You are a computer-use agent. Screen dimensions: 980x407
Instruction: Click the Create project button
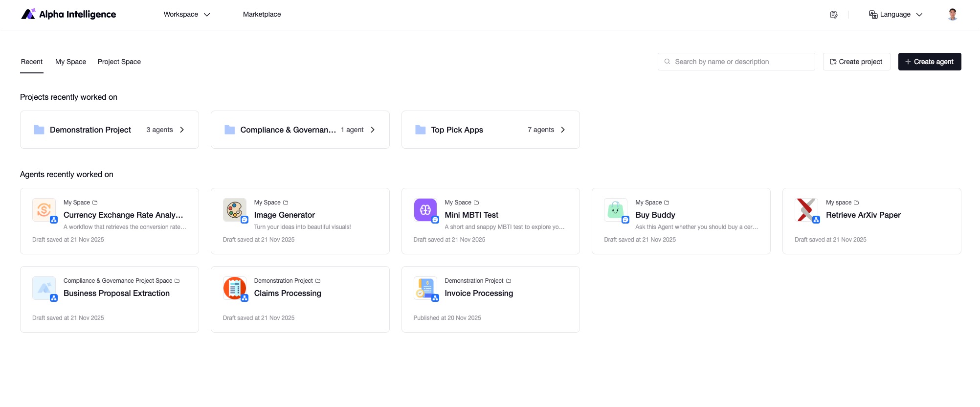pyautogui.click(x=856, y=62)
